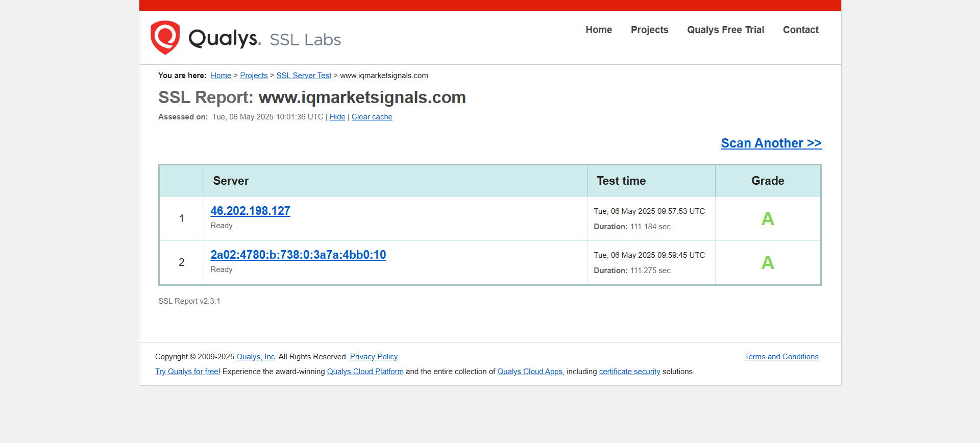Click Ready status under the IPv6 address
Screen dimensions: 980x443
222,269
